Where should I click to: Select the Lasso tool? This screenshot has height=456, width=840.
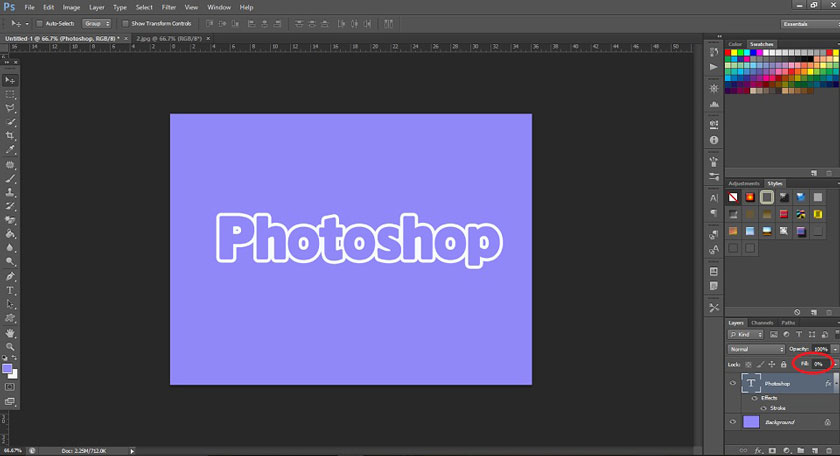[10, 108]
